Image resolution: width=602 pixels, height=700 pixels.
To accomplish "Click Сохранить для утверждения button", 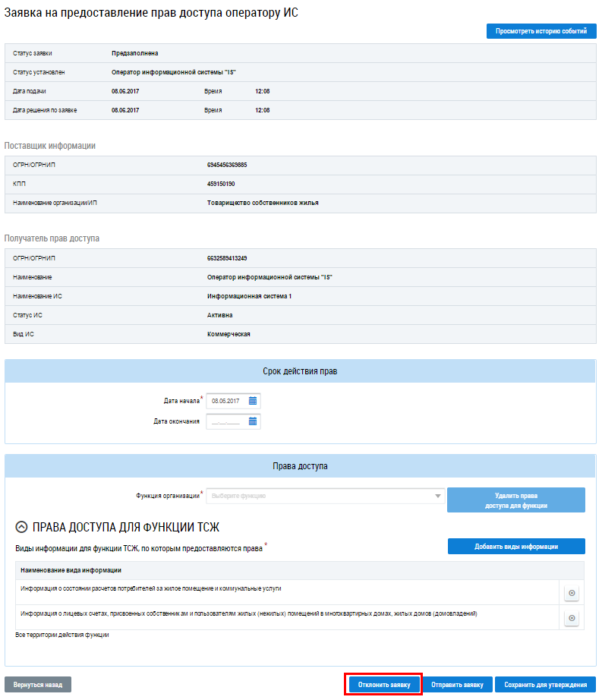I will [x=545, y=685].
